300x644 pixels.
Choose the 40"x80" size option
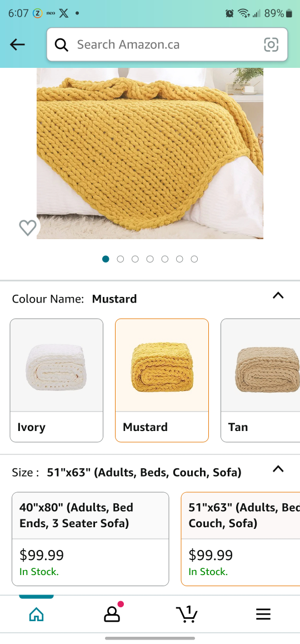91,539
